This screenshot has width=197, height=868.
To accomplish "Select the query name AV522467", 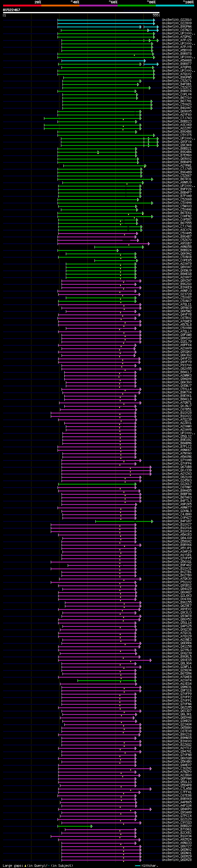I will click(11, 10).
